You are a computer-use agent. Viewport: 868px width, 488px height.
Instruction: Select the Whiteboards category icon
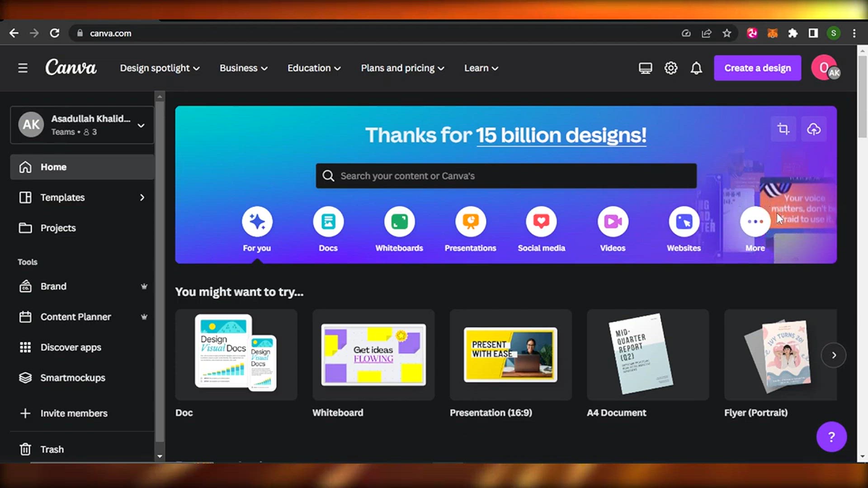399,221
